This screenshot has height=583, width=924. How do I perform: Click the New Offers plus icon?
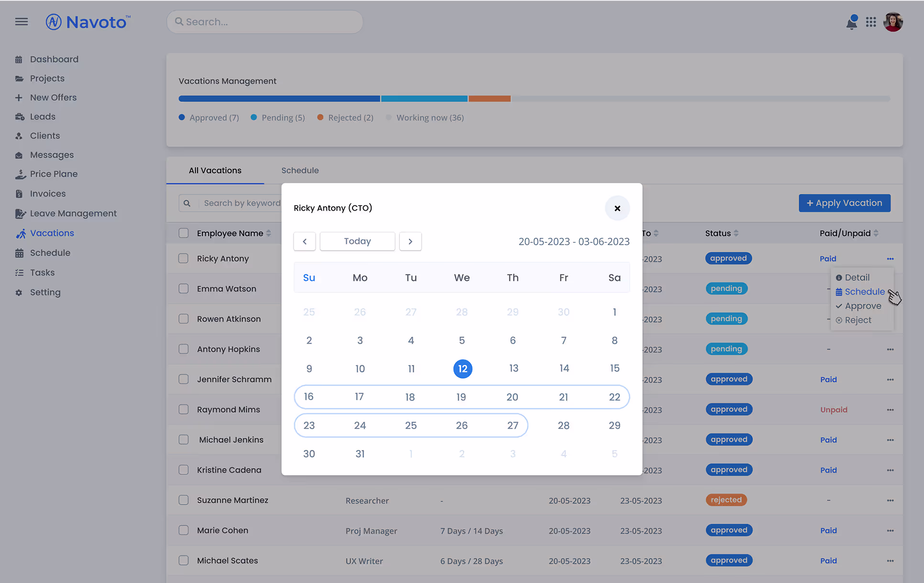19,98
